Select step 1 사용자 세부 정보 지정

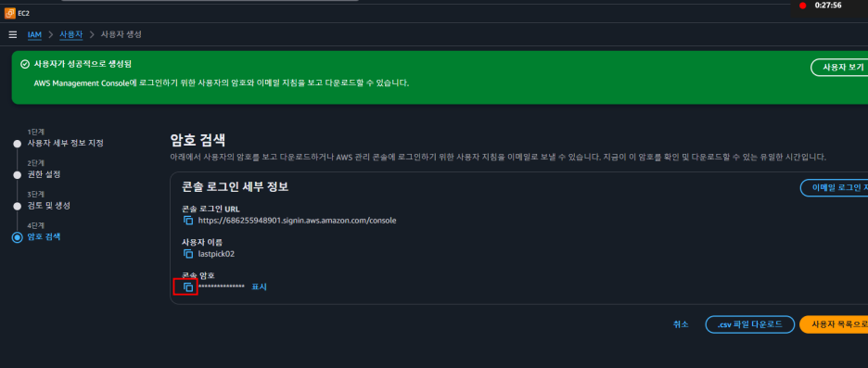coord(65,144)
